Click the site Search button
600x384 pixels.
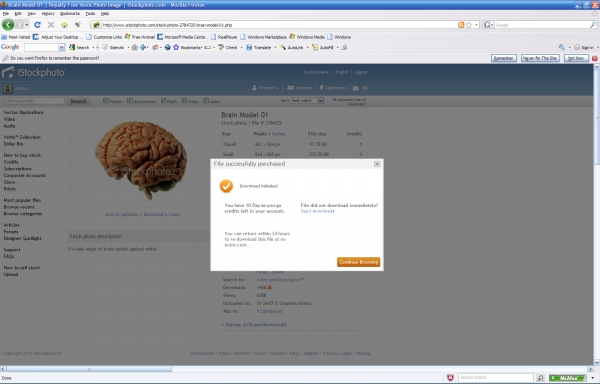[x=79, y=101]
